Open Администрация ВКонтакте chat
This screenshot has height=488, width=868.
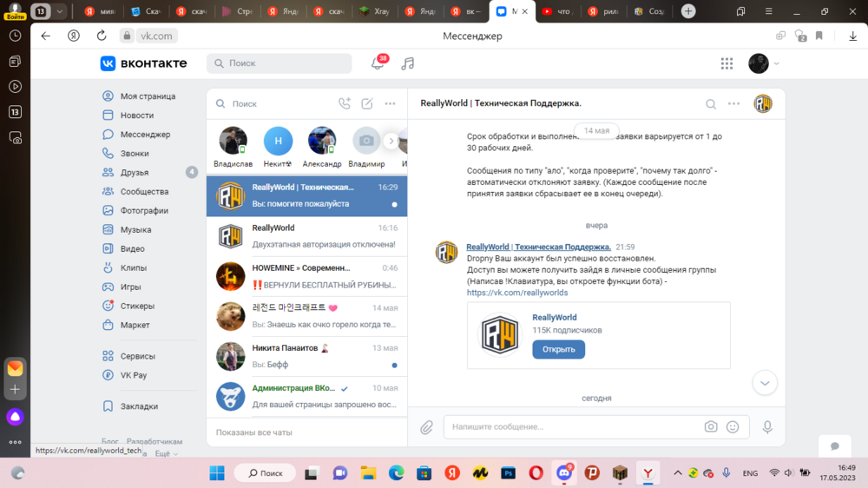[306, 396]
